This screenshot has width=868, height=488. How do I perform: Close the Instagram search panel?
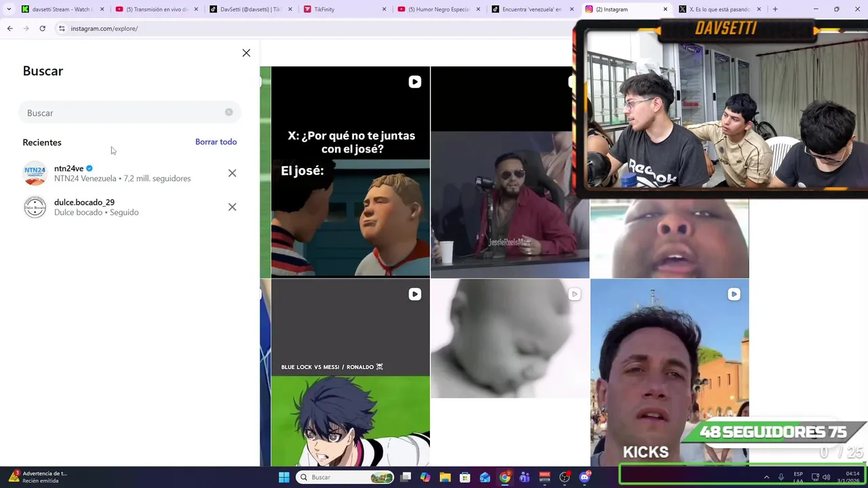point(246,53)
